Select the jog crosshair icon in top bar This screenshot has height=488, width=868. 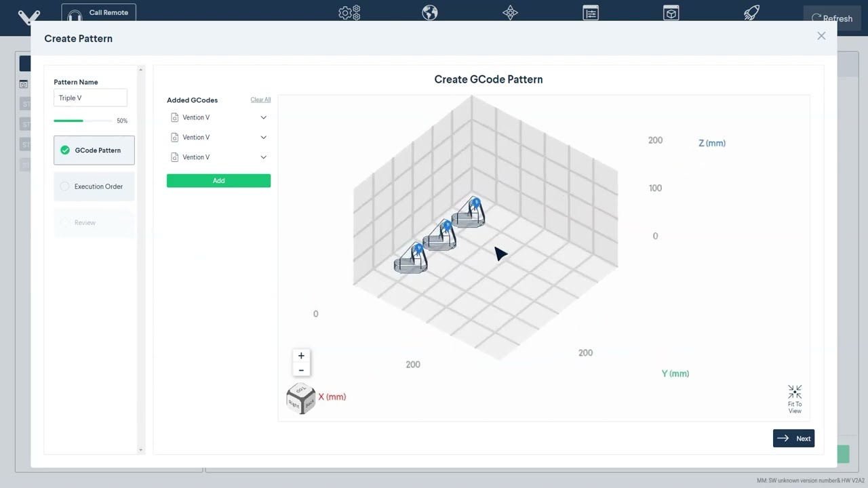pyautogui.click(x=510, y=12)
